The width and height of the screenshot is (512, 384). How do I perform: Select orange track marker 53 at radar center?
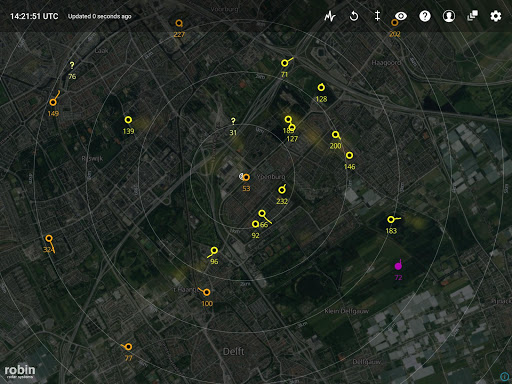[x=246, y=177]
